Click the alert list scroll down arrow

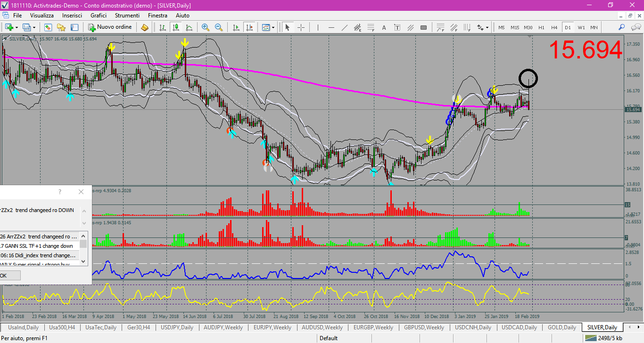coord(83,261)
